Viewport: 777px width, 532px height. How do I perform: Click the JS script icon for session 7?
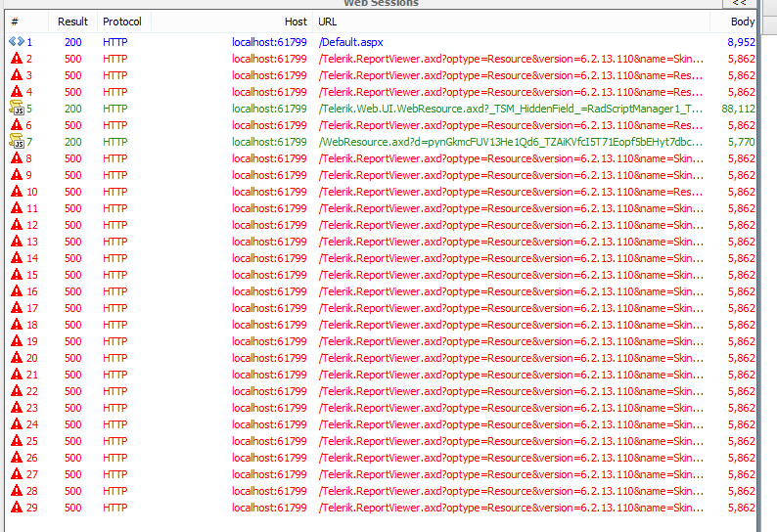tap(17, 141)
